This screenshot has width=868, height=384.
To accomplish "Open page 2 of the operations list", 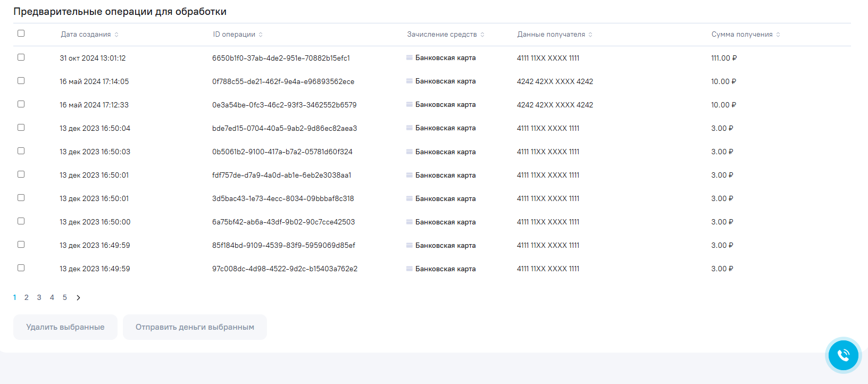I will click(x=27, y=298).
